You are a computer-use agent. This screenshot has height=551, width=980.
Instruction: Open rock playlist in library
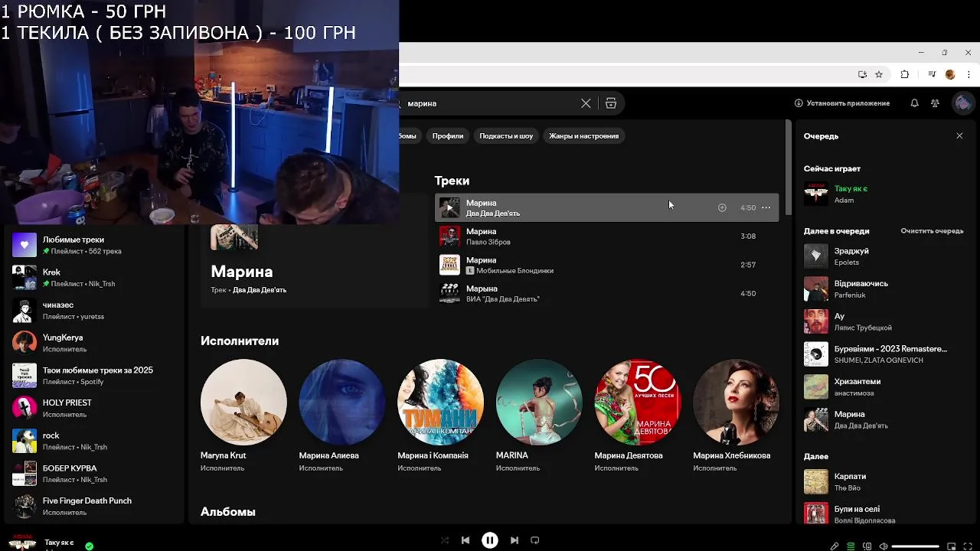(94, 441)
